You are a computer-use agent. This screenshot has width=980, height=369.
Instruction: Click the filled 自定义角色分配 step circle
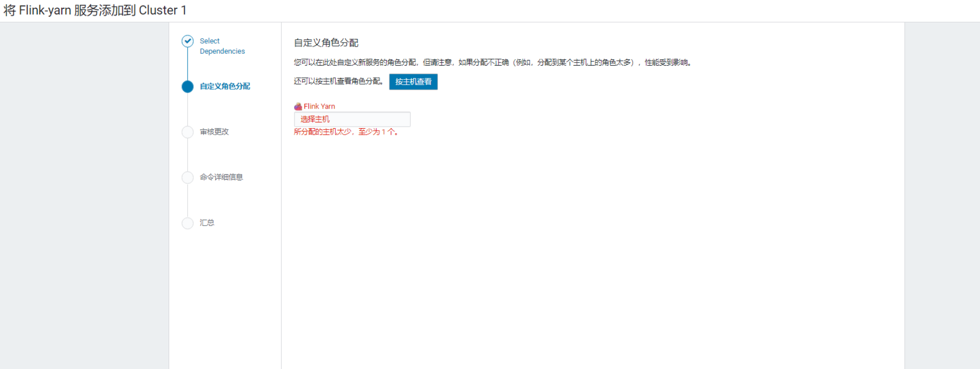click(187, 87)
